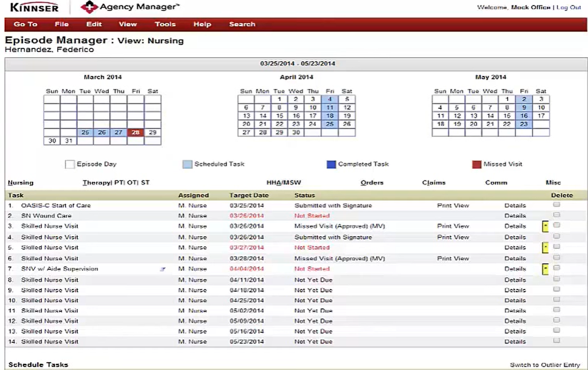The image size is (588, 370).
Task: Open the Search menu
Action: coord(242,24)
